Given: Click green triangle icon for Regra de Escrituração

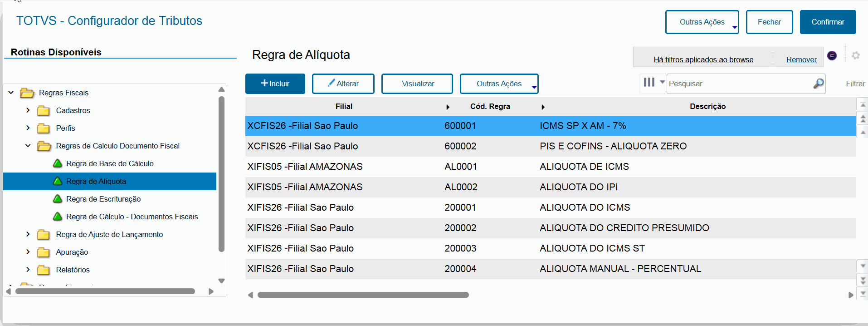Looking at the screenshot, I should click(58, 199).
